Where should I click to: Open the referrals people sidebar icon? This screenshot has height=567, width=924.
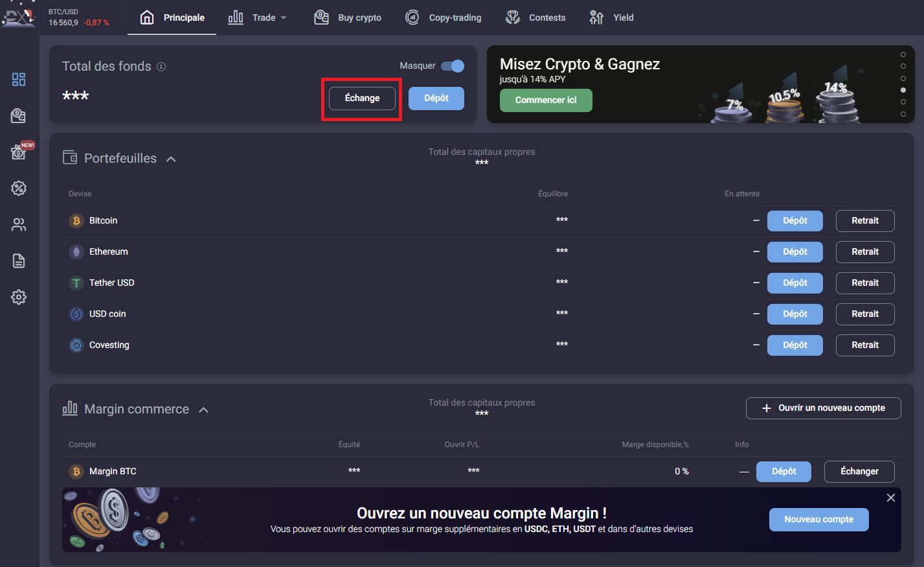click(x=19, y=225)
